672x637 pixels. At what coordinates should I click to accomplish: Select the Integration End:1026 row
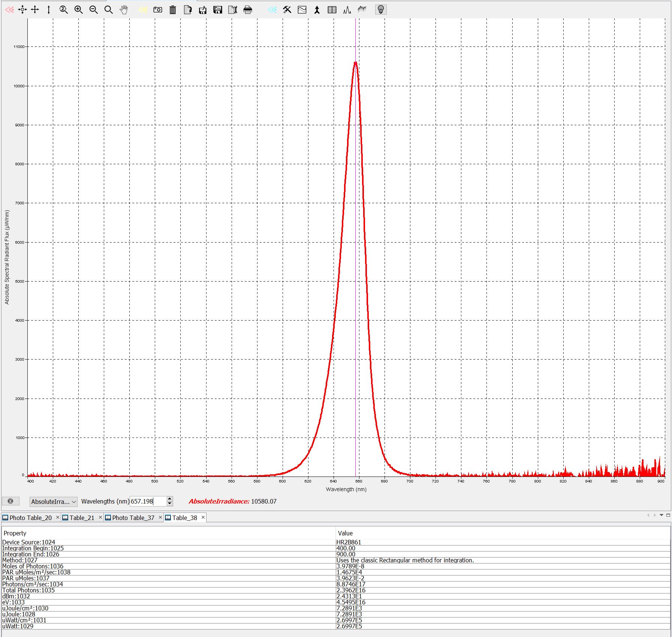pos(336,554)
